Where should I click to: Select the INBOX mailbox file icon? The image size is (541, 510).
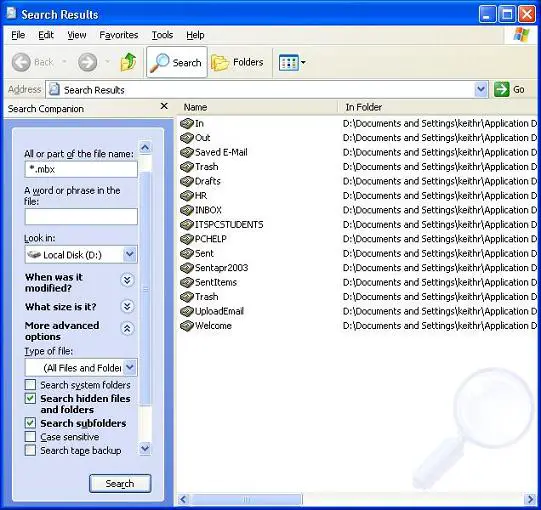(x=187, y=210)
